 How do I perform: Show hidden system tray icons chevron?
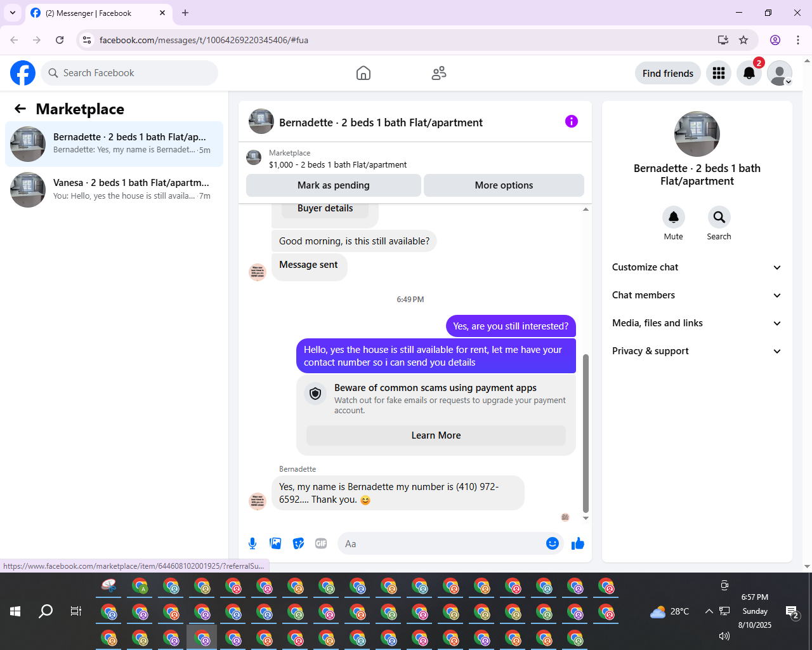(x=709, y=611)
